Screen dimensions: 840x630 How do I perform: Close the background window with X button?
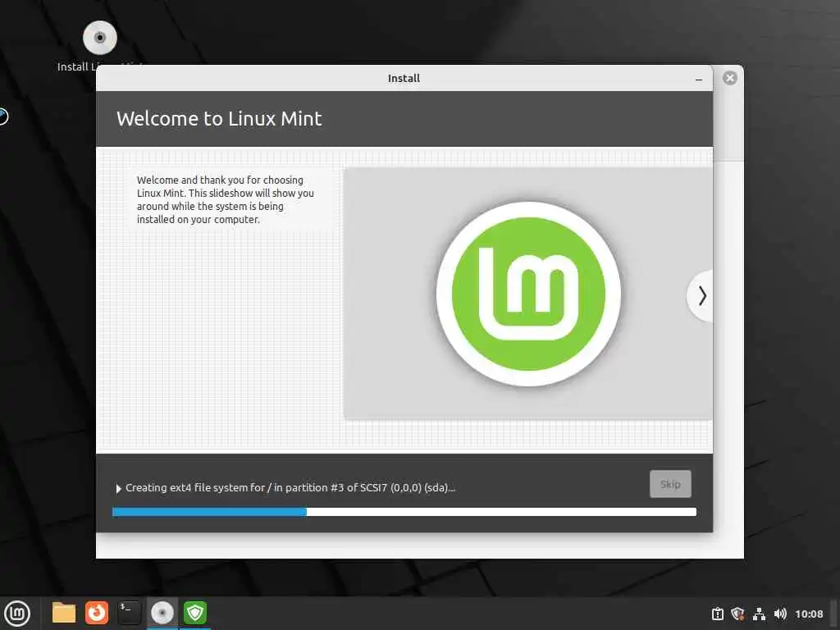point(729,78)
